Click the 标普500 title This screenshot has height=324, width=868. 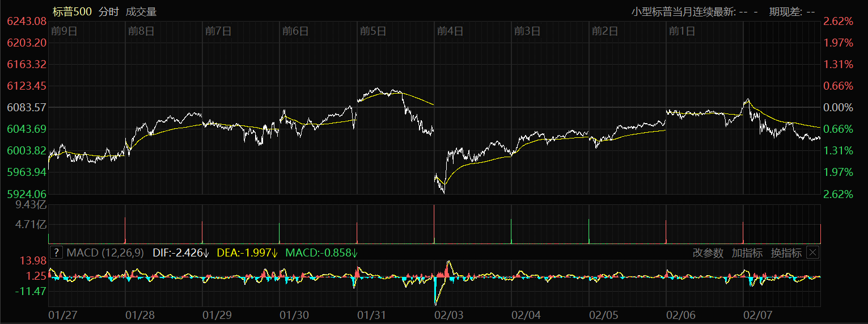(x=72, y=11)
